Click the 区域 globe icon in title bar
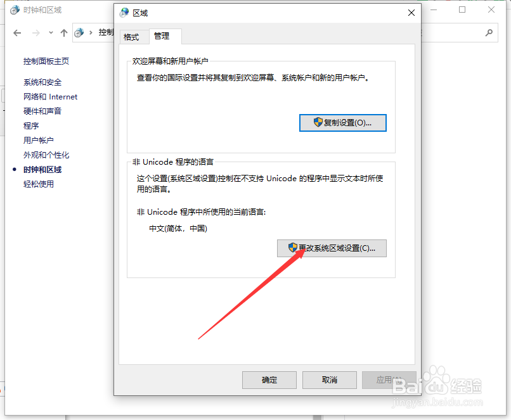 click(x=124, y=13)
